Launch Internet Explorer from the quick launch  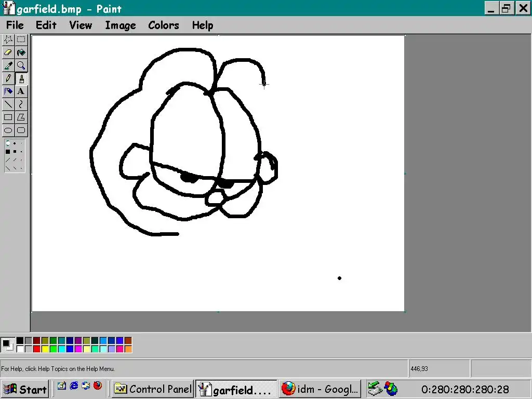tap(74, 386)
